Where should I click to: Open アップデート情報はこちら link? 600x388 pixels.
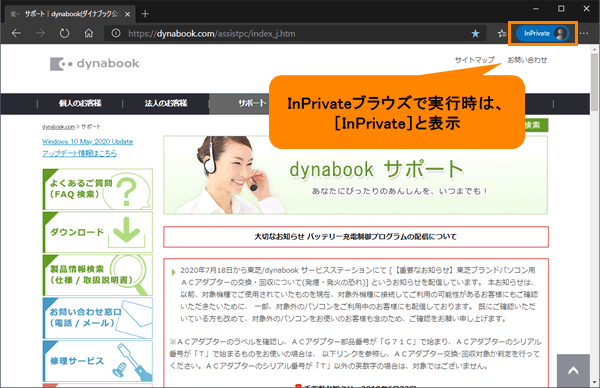pyautogui.click(x=79, y=153)
